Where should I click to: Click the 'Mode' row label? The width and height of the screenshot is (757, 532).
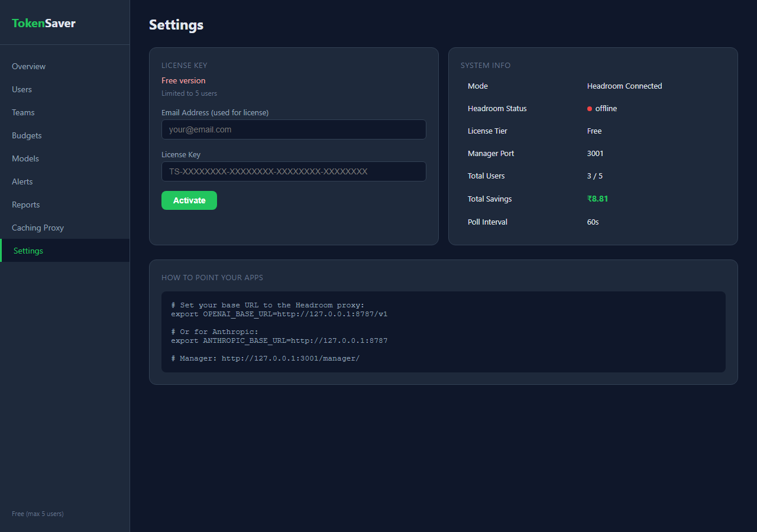[x=478, y=86]
